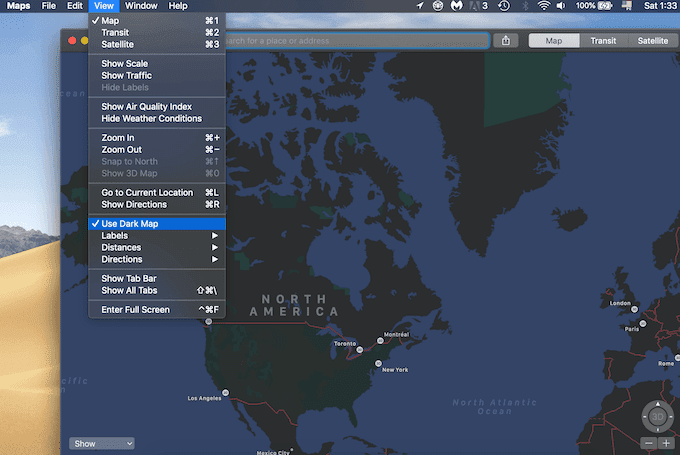Screen dimensions: 680x455
Task: Open the Window menu
Action: coord(141,6)
